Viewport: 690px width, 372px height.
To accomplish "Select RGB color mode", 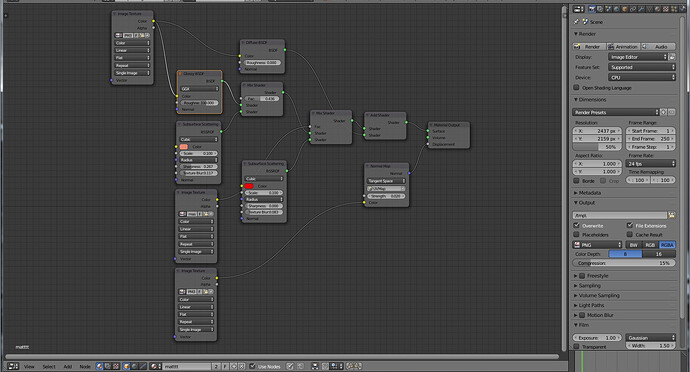I will [650, 245].
